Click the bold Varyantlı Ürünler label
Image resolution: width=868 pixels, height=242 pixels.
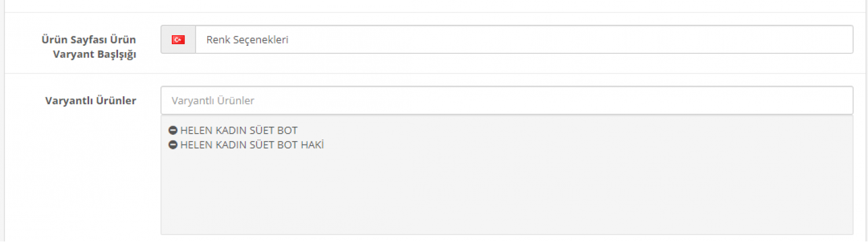pyautogui.click(x=91, y=101)
